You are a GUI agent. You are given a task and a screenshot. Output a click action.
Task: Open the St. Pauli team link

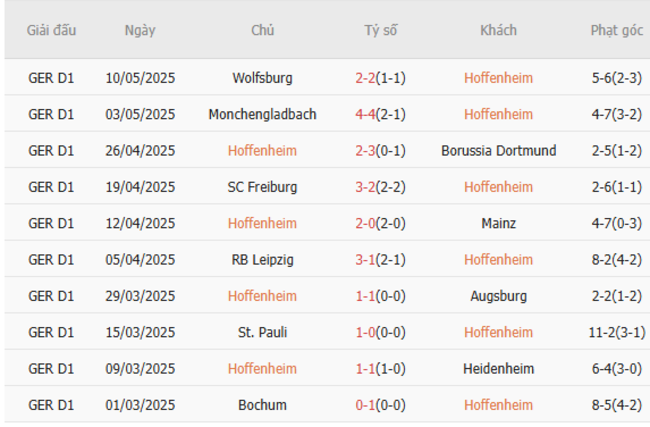tap(262, 332)
